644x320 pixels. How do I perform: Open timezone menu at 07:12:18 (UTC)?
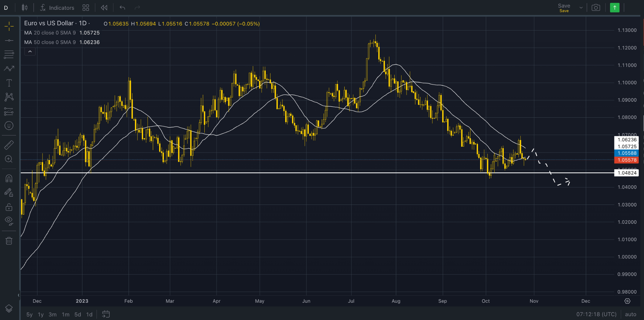596,314
